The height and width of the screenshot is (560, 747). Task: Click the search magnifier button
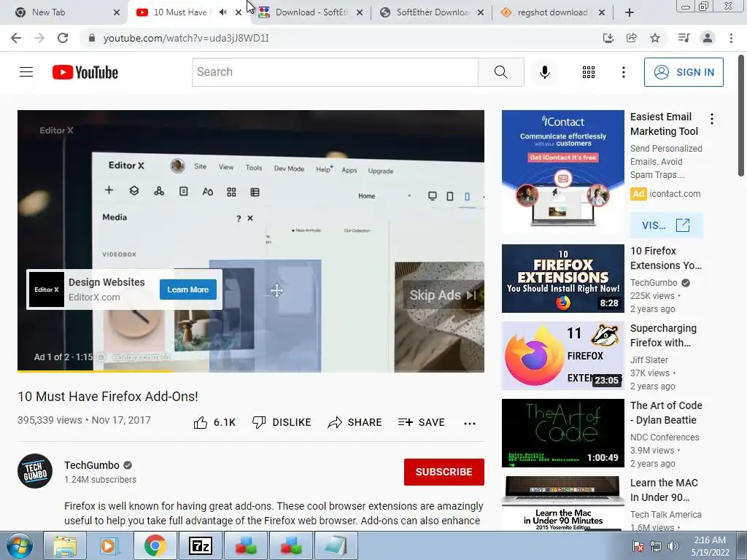pyautogui.click(x=500, y=72)
